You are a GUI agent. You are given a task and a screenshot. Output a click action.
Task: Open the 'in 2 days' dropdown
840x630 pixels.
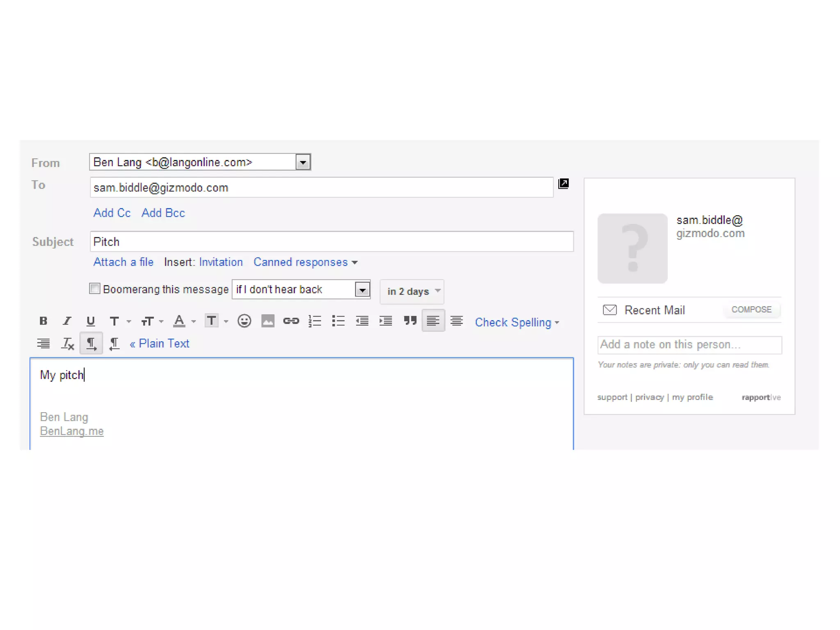click(x=412, y=291)
